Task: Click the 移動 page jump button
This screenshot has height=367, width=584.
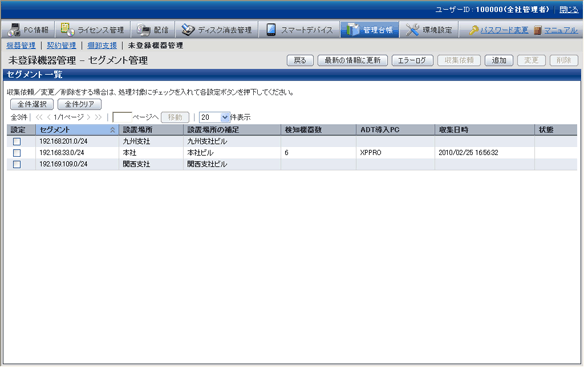Action: point(175,117)
